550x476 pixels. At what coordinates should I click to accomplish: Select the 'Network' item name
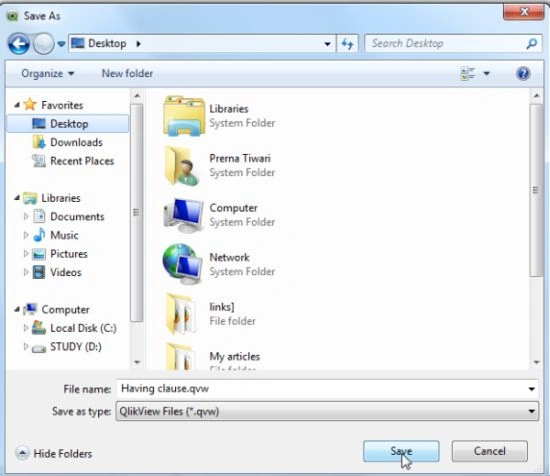click(x=229, y=257)
